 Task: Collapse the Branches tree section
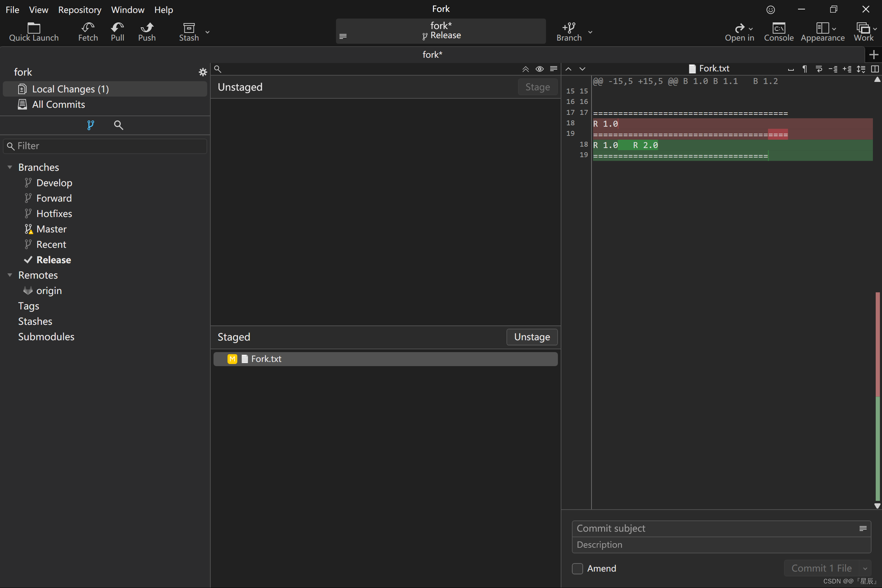point(10,167)
